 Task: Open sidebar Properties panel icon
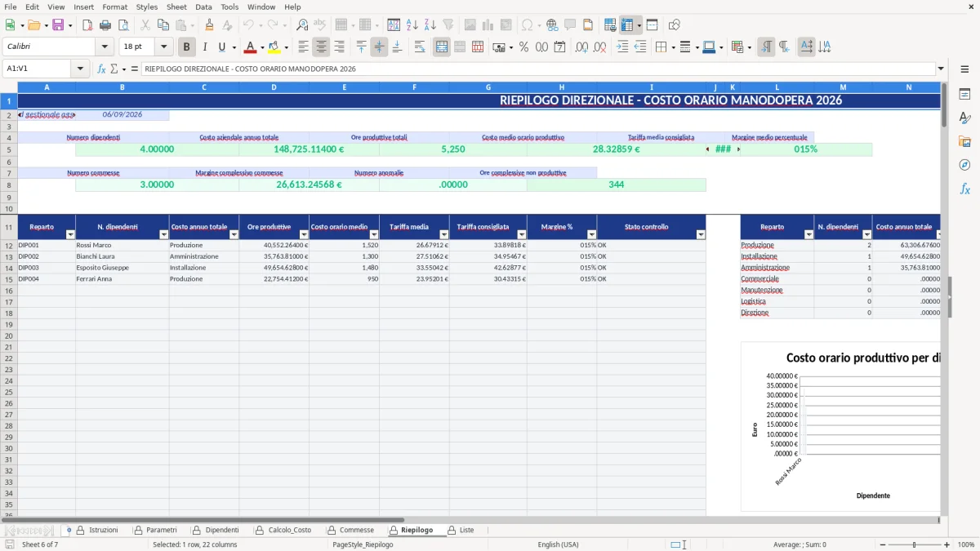click(x=964, y=94)
